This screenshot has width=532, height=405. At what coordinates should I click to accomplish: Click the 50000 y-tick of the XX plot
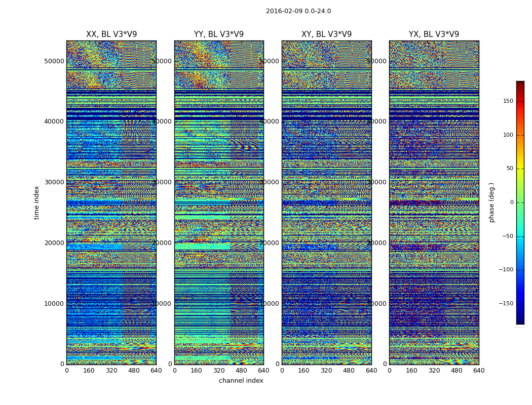coord(55,61)
